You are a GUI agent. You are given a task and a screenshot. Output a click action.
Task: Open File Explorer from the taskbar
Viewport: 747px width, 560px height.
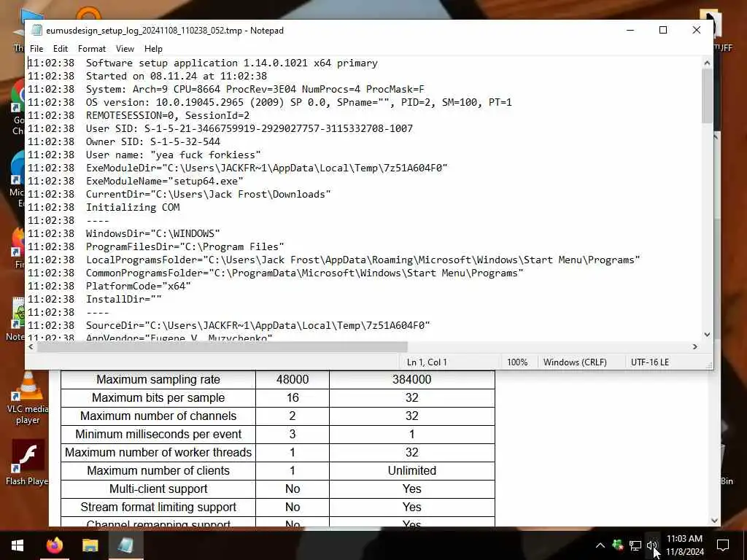coord(90,545)
